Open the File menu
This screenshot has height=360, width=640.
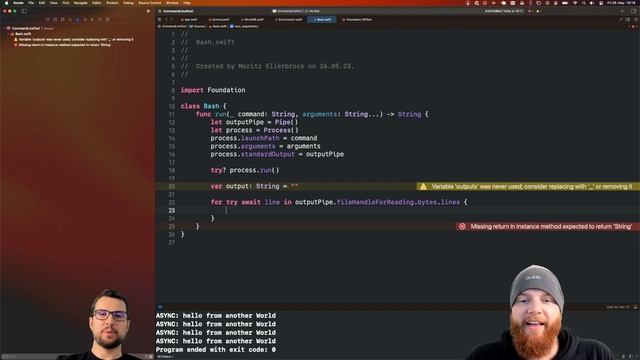tap(31, 3)
